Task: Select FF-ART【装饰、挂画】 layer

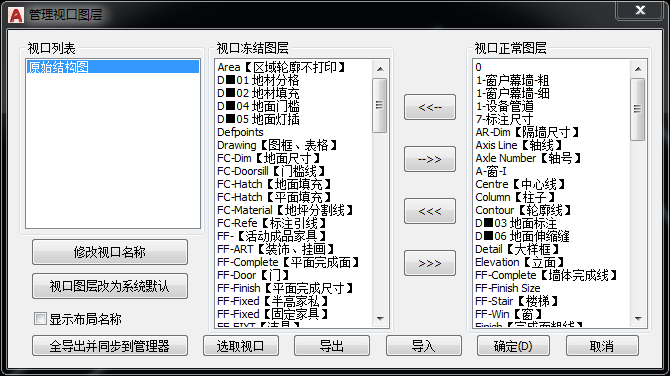Action: [x=276, y=249]
